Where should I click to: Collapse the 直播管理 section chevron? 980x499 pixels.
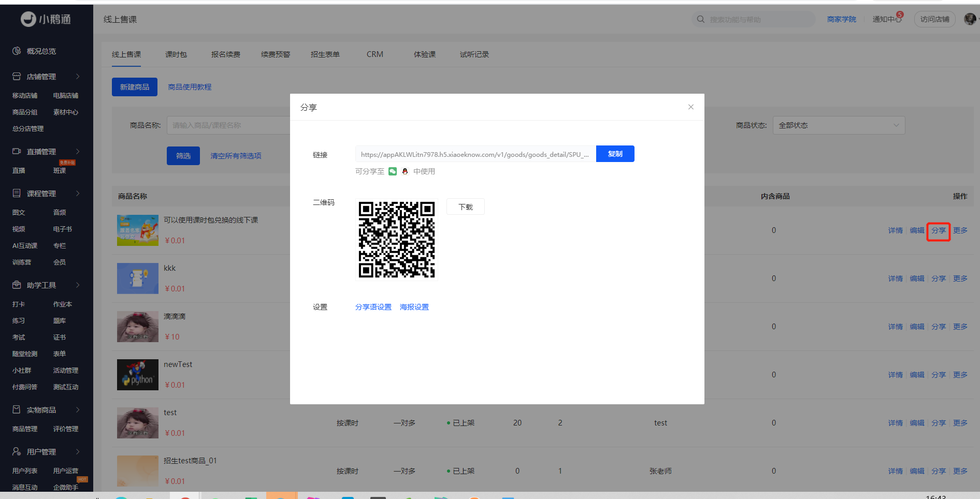[x=78, y=151]
